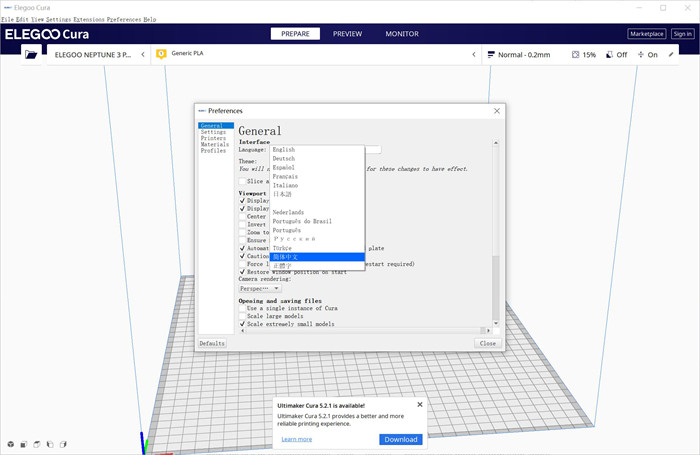The image size is (700, 455).
Task: Toggle Zoom toward mouse checkbox
Action: tap(242, 233)
